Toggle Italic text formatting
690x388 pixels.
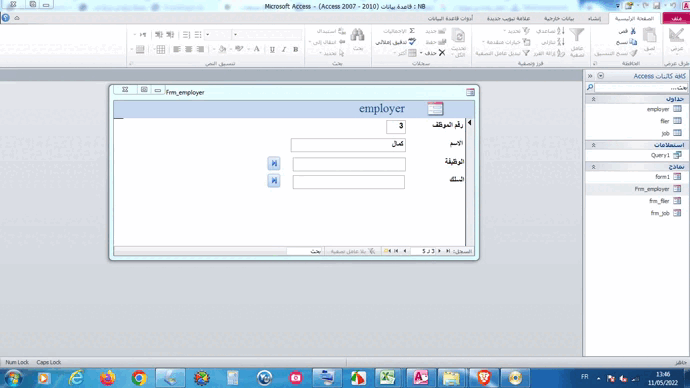(x=284, y=50)
